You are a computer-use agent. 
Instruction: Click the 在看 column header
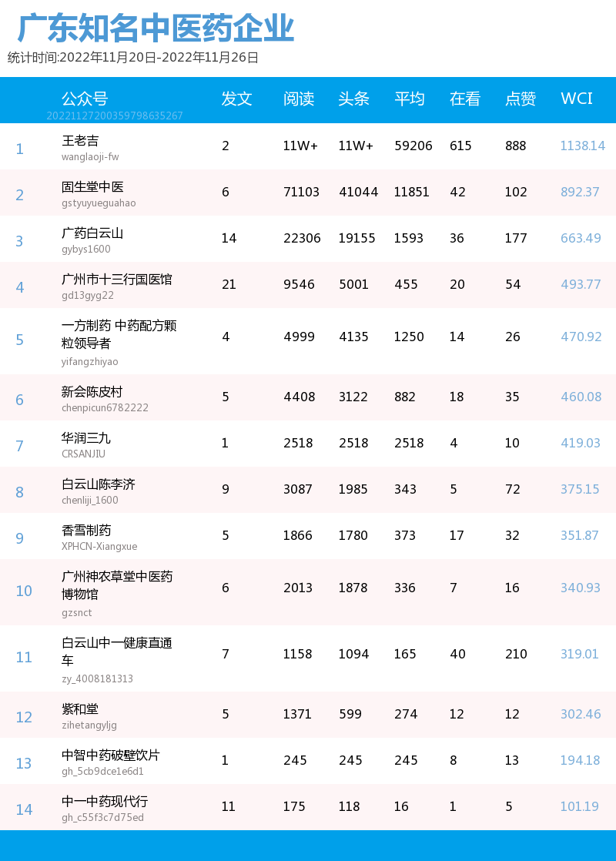click(x=464, y=100)
